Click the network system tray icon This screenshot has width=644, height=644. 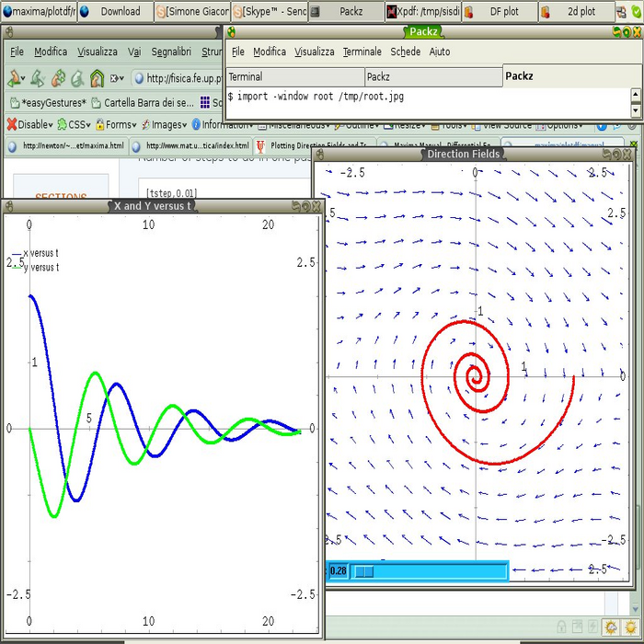pyautogui.click(x=621, y=12)
